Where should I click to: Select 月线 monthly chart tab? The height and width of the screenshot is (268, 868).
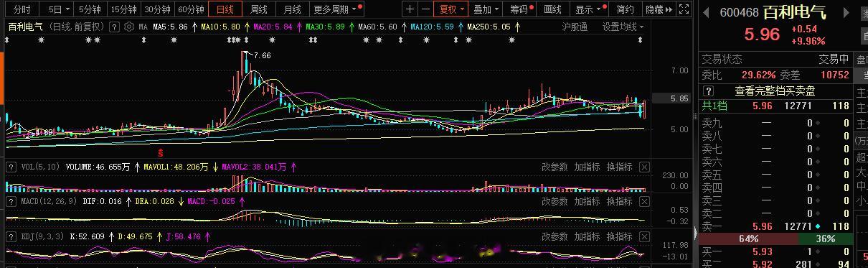[x=293, y=9]
